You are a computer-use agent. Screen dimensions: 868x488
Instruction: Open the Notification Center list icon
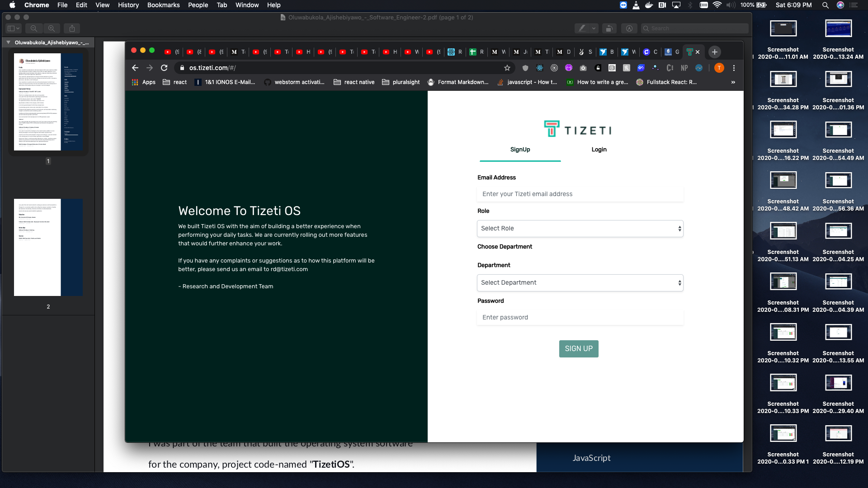coord(854,5)
